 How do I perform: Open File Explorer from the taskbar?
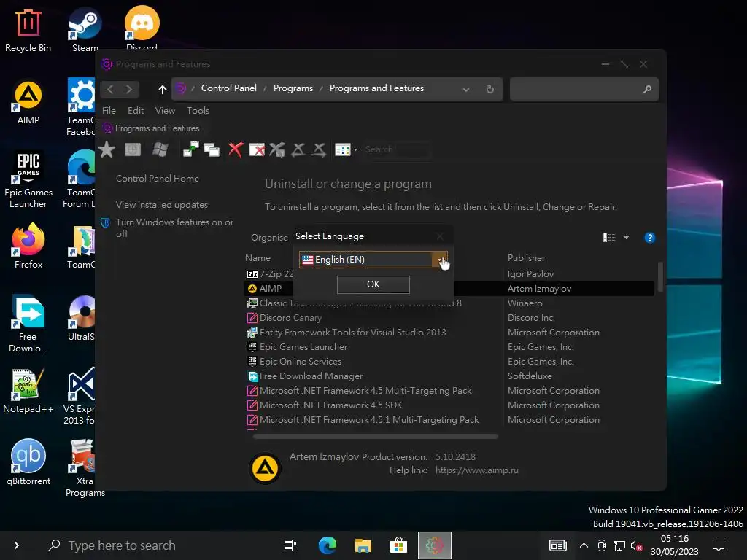(363, 545)
